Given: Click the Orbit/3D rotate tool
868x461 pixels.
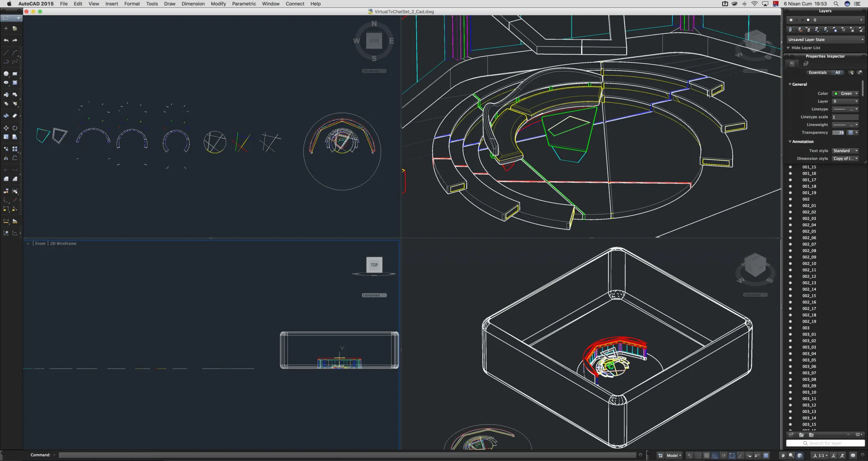Looking at the screenshot, I should click(15, 127).
